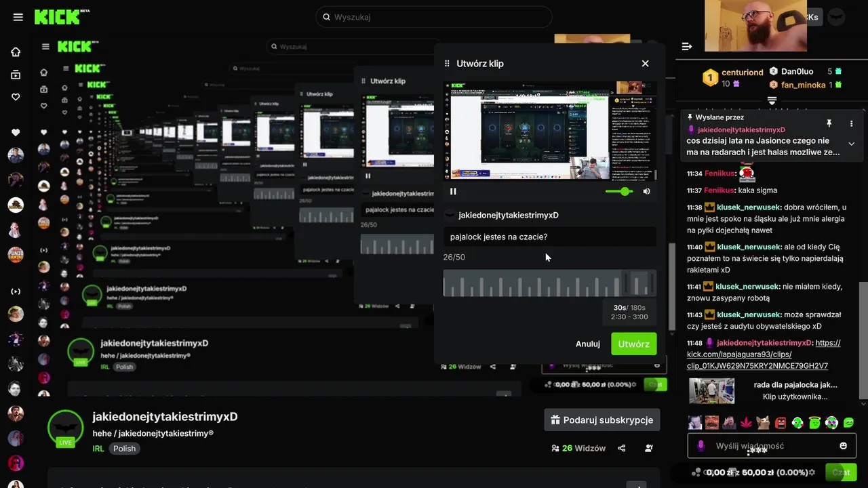This screenshot has width=868, height=488.
Task: Open the main hamburger menu beside Kick logo
Action: (x=18, y=17)
